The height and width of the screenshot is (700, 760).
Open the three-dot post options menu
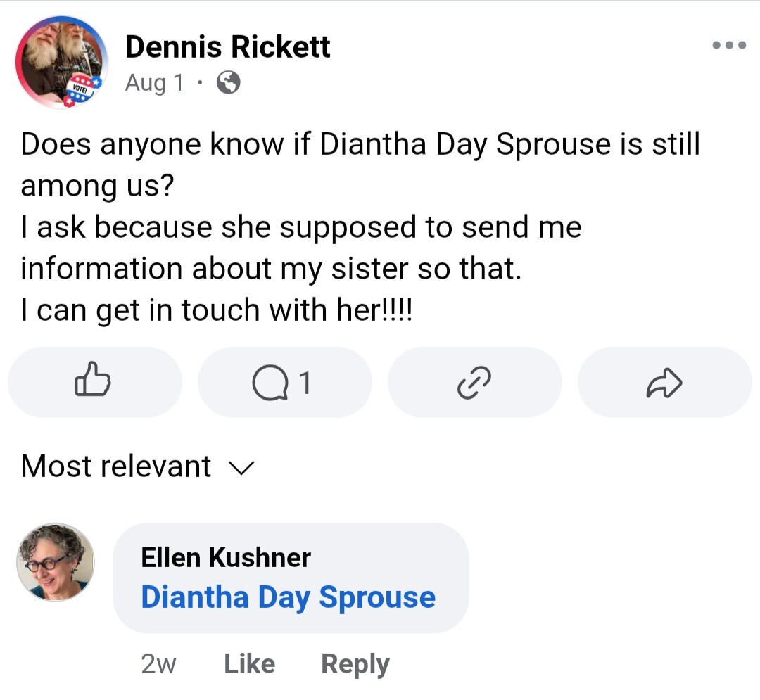click(729, 46)
